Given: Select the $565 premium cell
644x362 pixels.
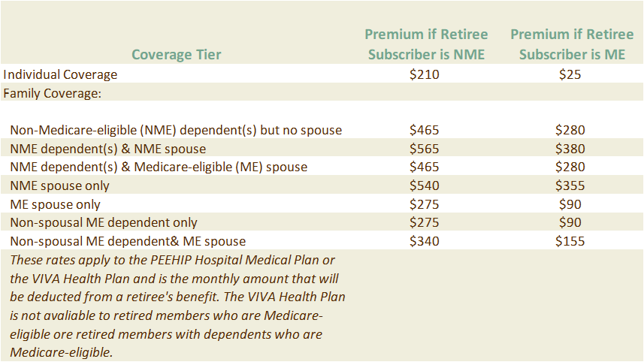Looking at the screenshot, I should pos(425,149).
